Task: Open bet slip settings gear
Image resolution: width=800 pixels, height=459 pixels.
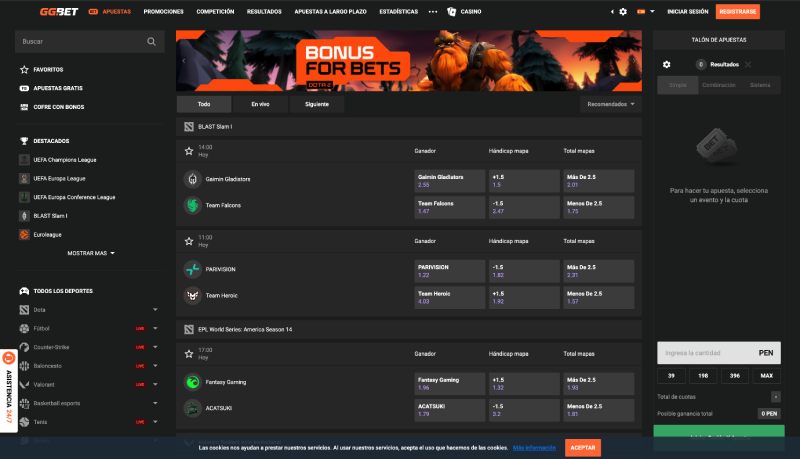Action: pyautogui.click(x=666, y=64)
